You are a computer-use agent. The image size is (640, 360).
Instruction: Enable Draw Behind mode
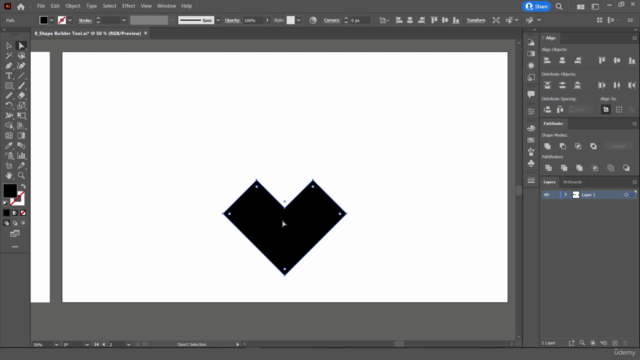click(15, 223)
